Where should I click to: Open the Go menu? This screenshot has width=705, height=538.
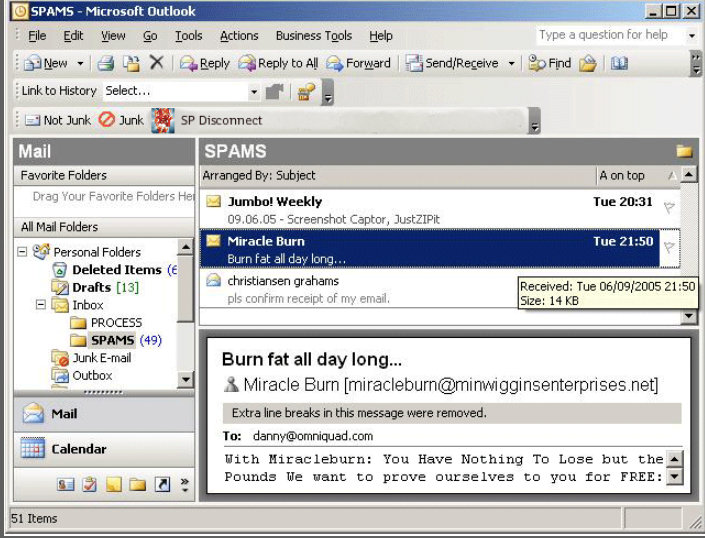point(150,36)
